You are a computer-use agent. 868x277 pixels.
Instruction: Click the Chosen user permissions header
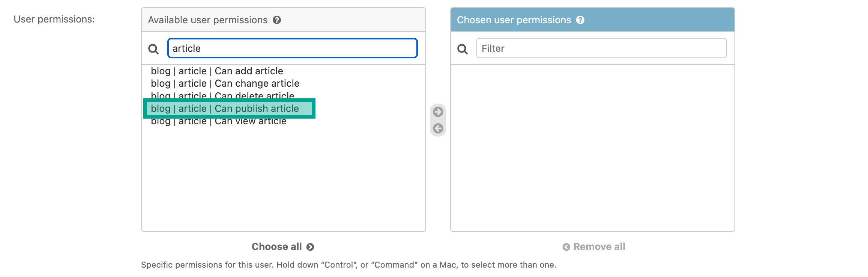click(514, 20)
